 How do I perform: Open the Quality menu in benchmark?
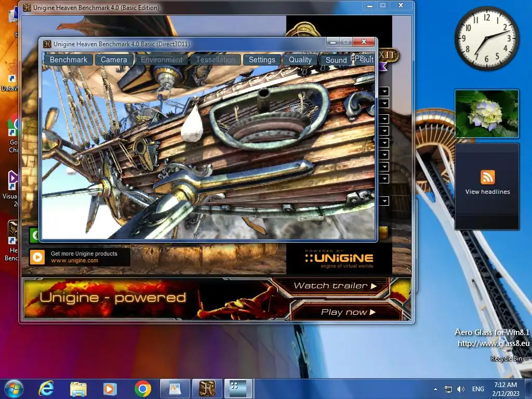point(300,60)
